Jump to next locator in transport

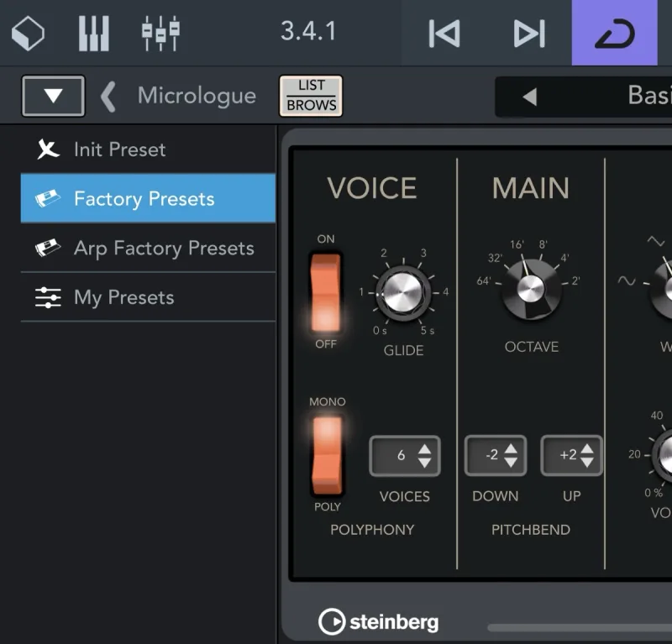click(529, 33)
